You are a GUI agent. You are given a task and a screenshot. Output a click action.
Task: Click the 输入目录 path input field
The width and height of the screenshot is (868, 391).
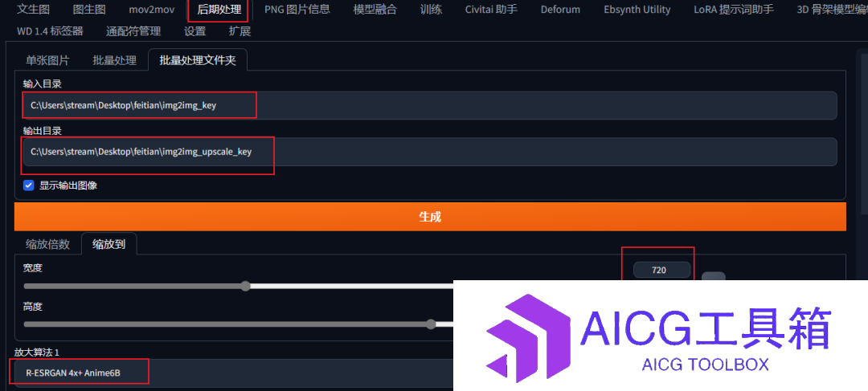point(429,105)
